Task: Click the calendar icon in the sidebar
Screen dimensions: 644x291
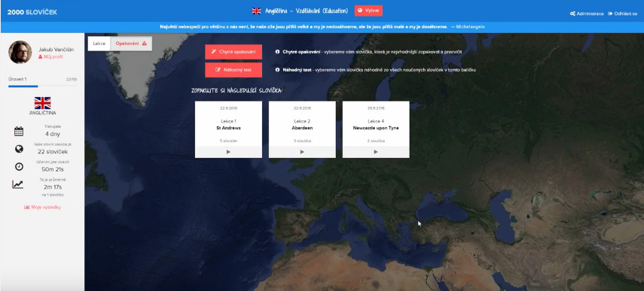Action: coord(19,131)
